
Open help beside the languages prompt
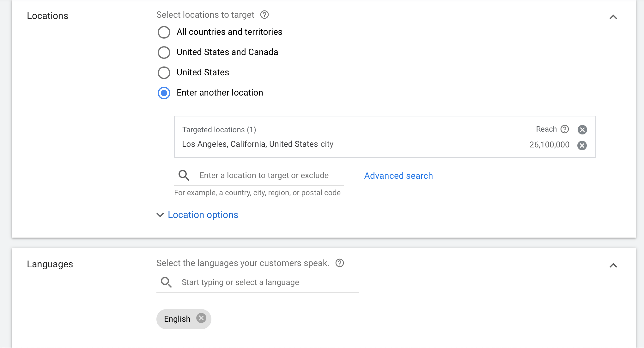point(339,263)
